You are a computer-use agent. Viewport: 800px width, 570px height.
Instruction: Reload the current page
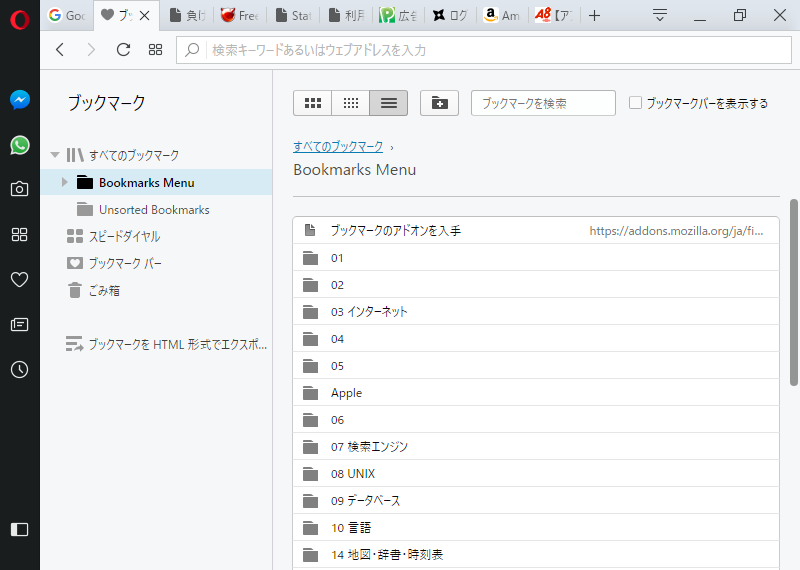(x=123, y=49)
